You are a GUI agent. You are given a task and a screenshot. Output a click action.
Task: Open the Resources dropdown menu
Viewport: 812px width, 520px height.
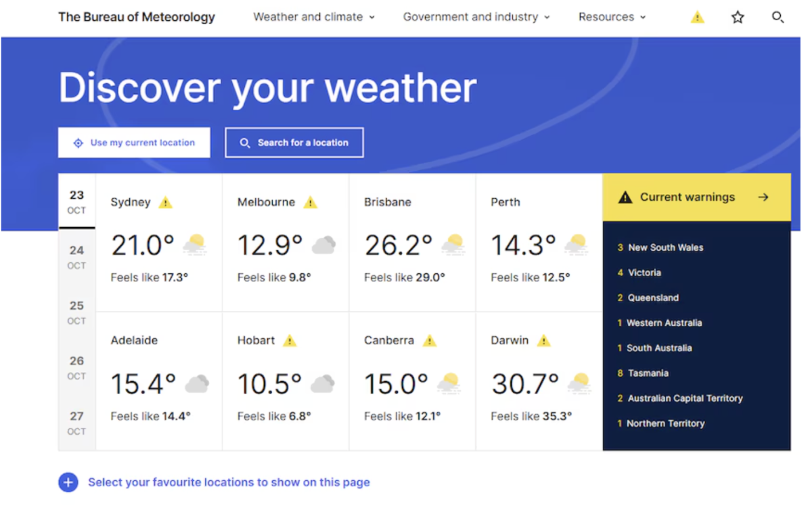[612, 17]
